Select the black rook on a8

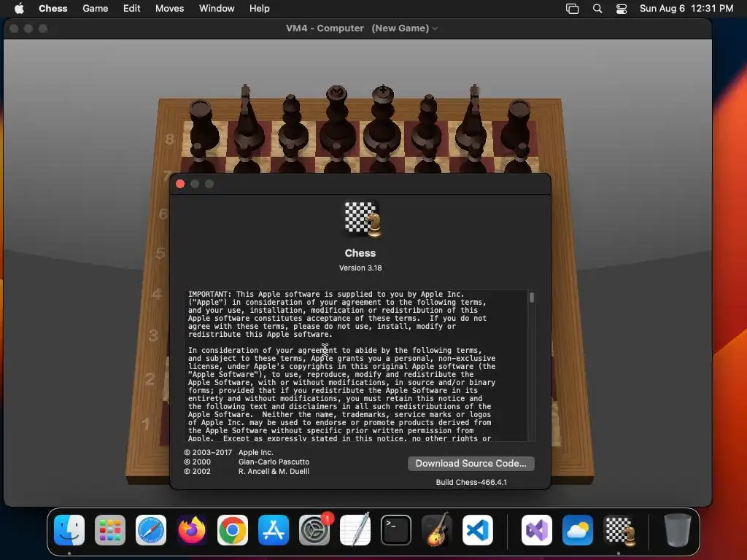(203, 124)
